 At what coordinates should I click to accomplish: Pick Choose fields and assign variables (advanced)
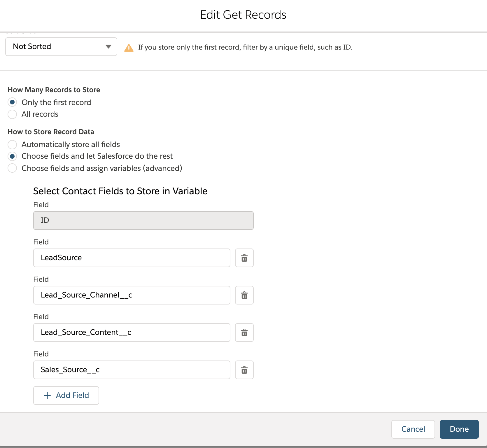[12, 168]
